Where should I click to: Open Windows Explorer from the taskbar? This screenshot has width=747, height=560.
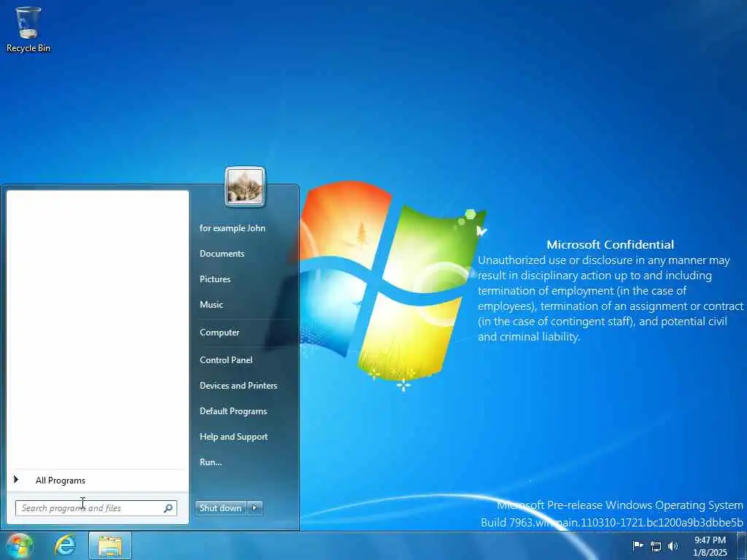pyautogui.click(x=110, y=545)
